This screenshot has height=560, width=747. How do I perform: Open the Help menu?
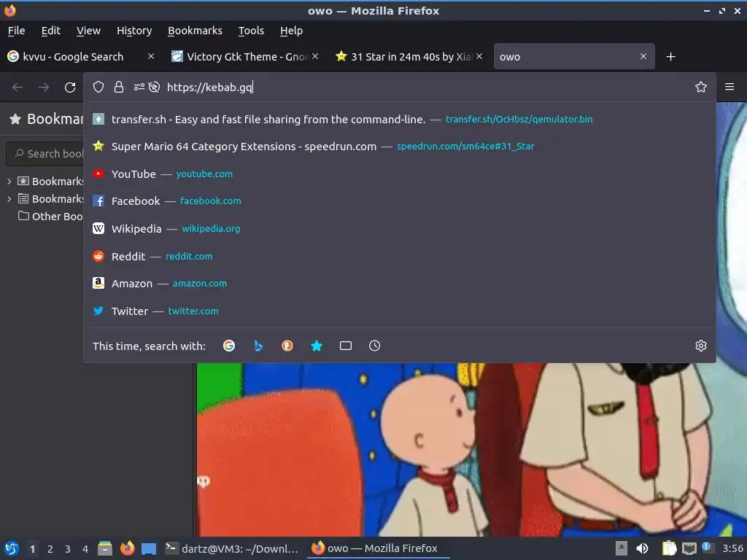[x=291, y=31]
